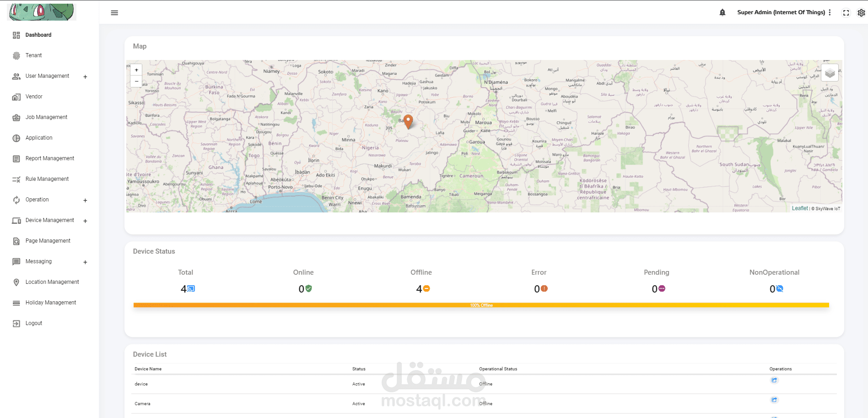Click the Bulbasaur logo image
868x418 pixels.
coord(42,11)
